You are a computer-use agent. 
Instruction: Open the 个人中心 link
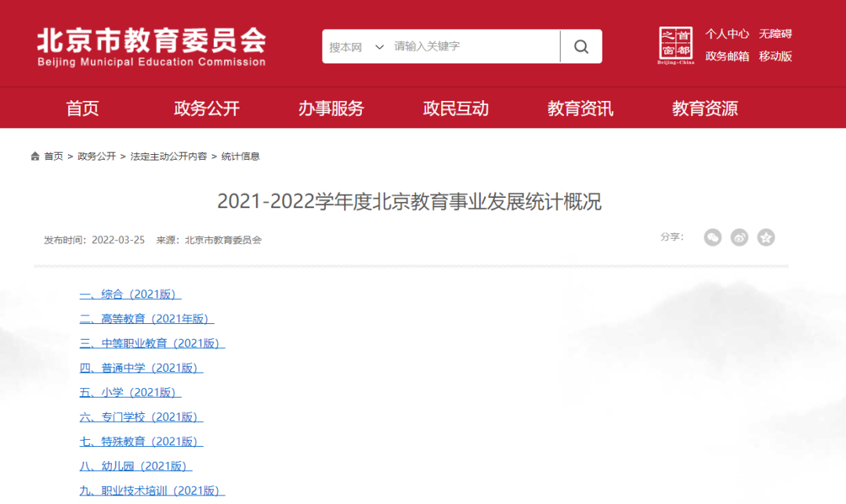click(x=727, y=34)
